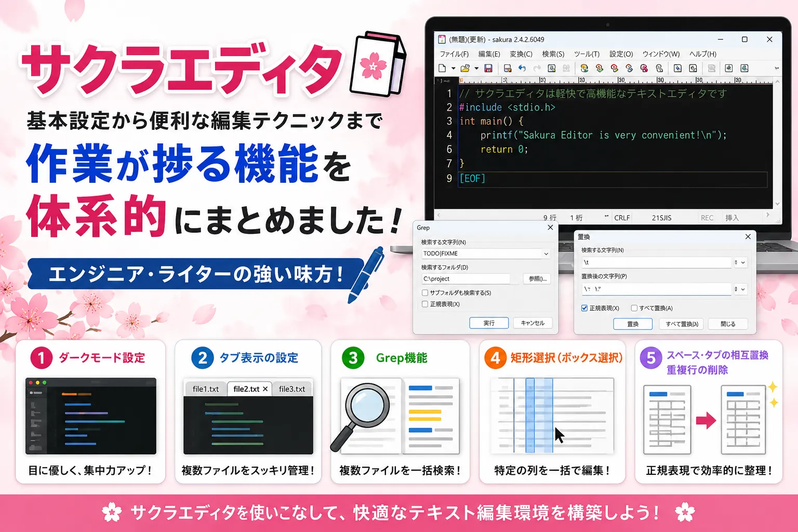Click the horizontal scrollbar right arrow
This screenshot has height=532, width=798.
(768, 214)
